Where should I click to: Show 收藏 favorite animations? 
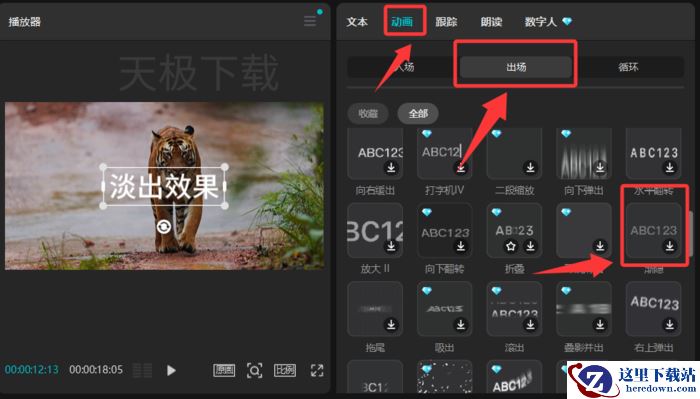(x=368, y=113)
